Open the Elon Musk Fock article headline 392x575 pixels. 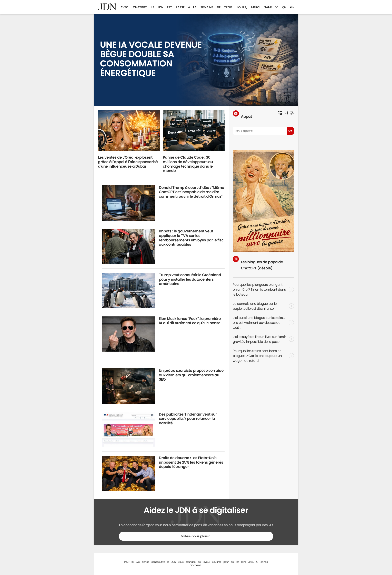(x=190, y=321)
